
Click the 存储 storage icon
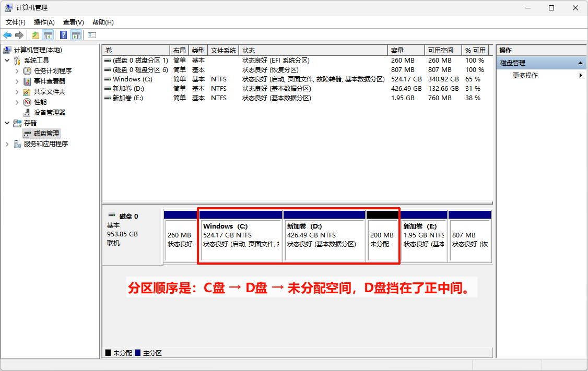(x=17, y=123)
